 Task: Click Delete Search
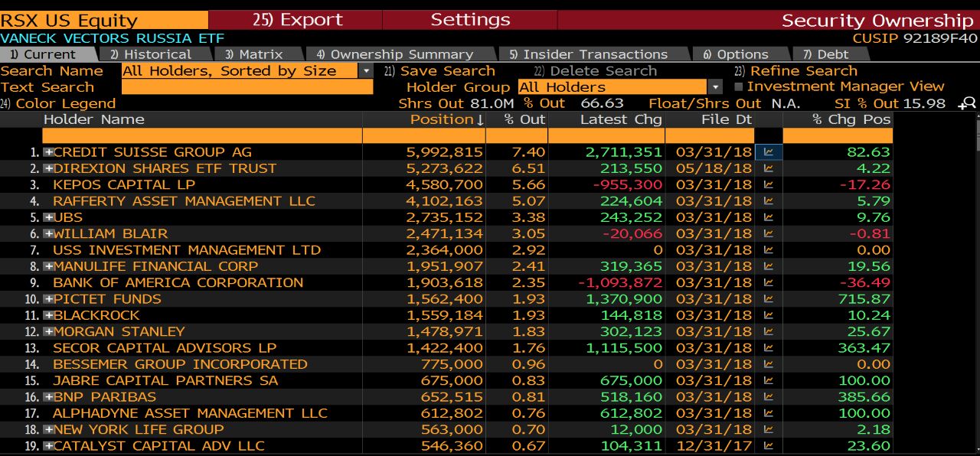(x=595, y=70)
